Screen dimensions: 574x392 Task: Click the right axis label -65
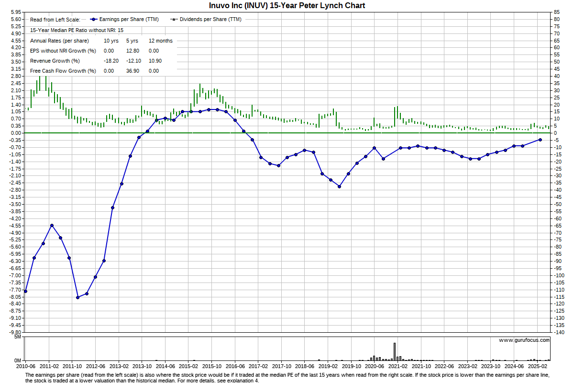[x=558, y=226]
